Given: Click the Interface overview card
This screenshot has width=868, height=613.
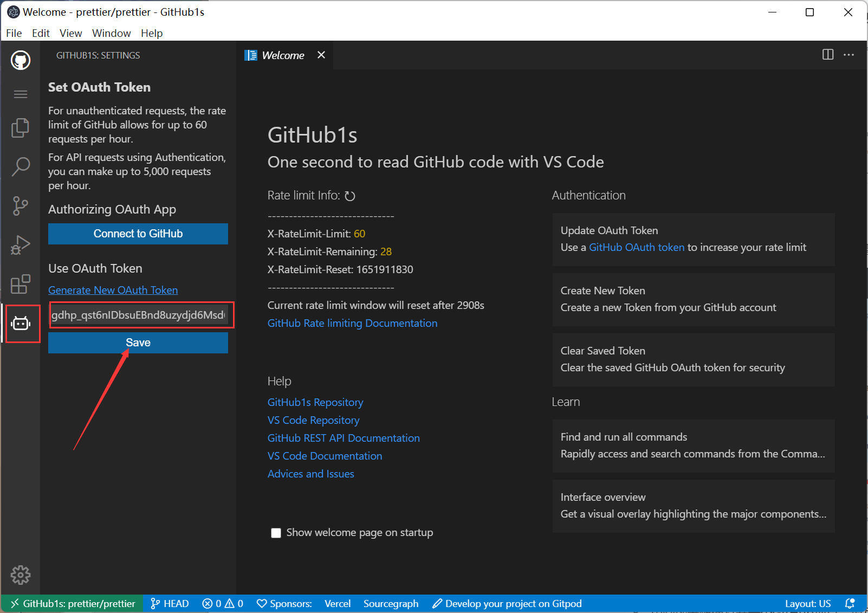Looking at the screenshot, I should [x=694, y=506].
